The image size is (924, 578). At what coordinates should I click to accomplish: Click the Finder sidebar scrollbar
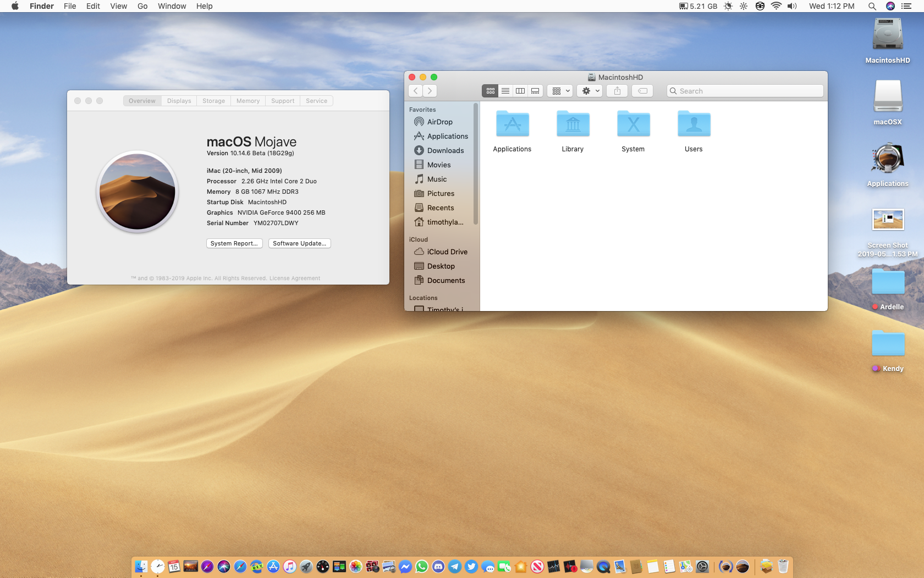[476, 164]
